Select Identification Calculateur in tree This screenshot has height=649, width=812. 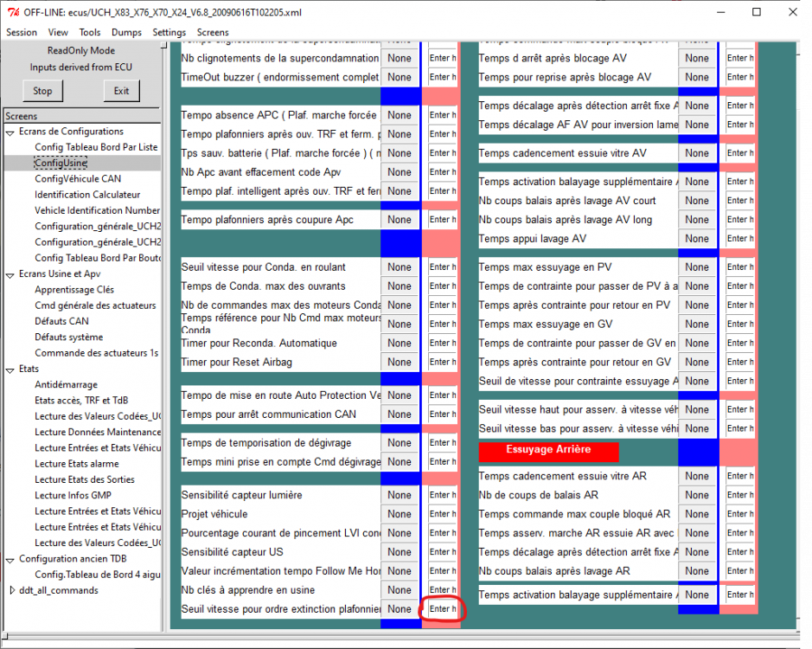87,195
